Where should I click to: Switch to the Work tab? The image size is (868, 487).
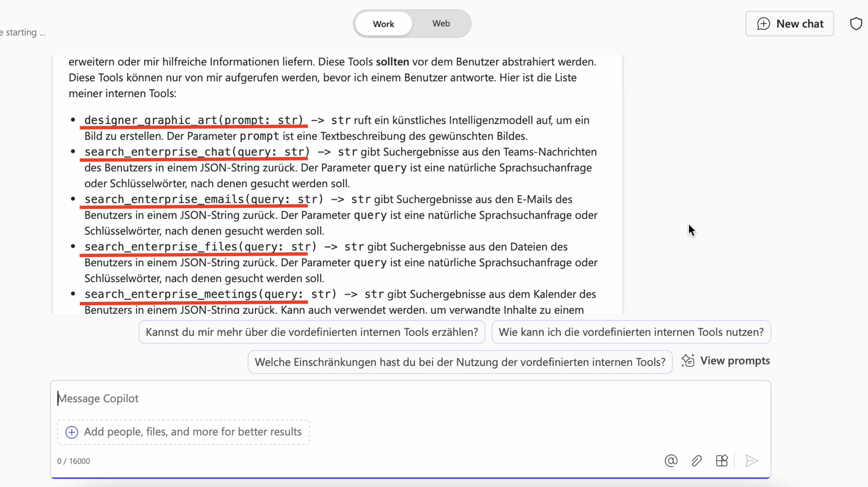(x=383, y=24)
